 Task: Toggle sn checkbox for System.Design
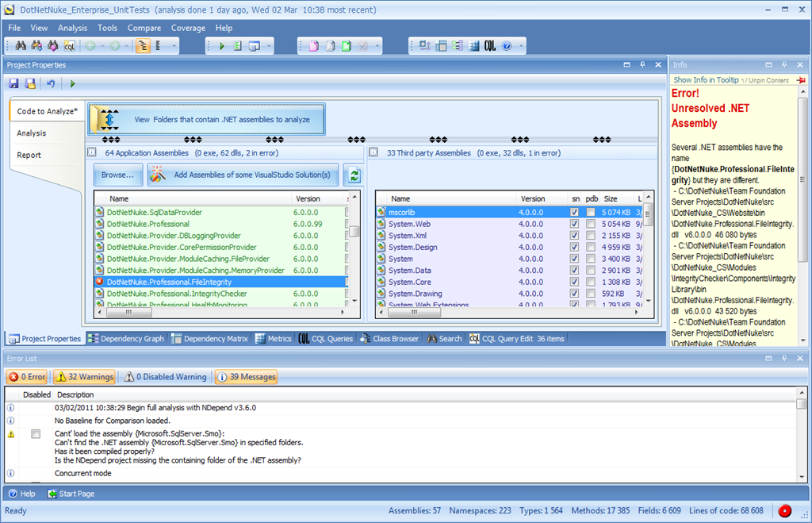click(574, 248)
